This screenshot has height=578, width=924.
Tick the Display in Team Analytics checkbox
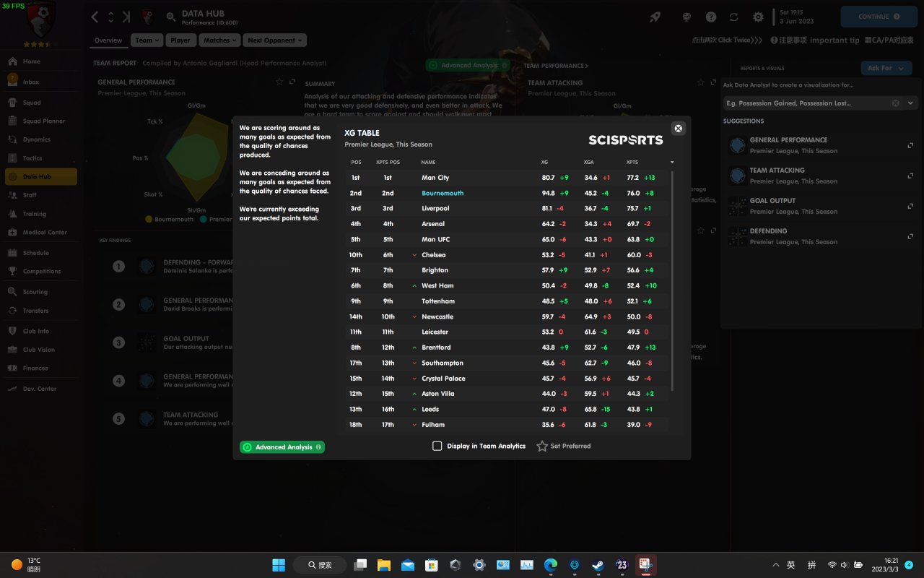point(437,447)
